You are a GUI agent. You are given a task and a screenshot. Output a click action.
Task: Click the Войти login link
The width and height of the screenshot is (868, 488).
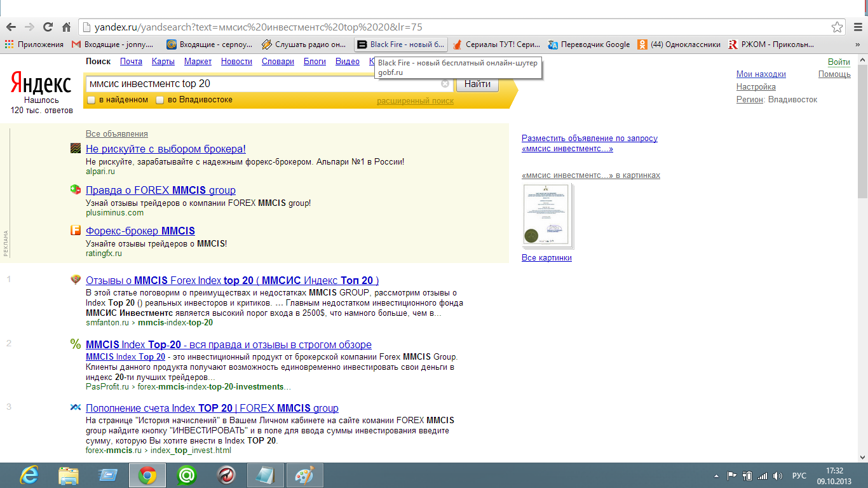839,62
